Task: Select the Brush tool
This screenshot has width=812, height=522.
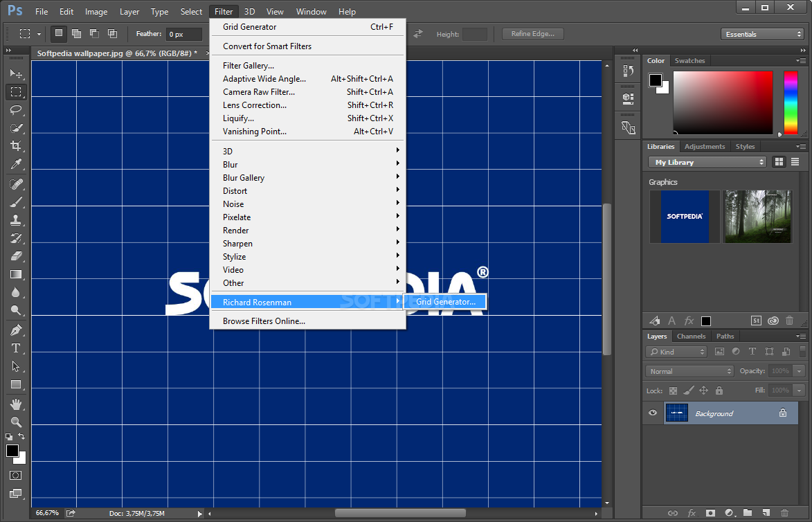Action: [x=16, y=202]
